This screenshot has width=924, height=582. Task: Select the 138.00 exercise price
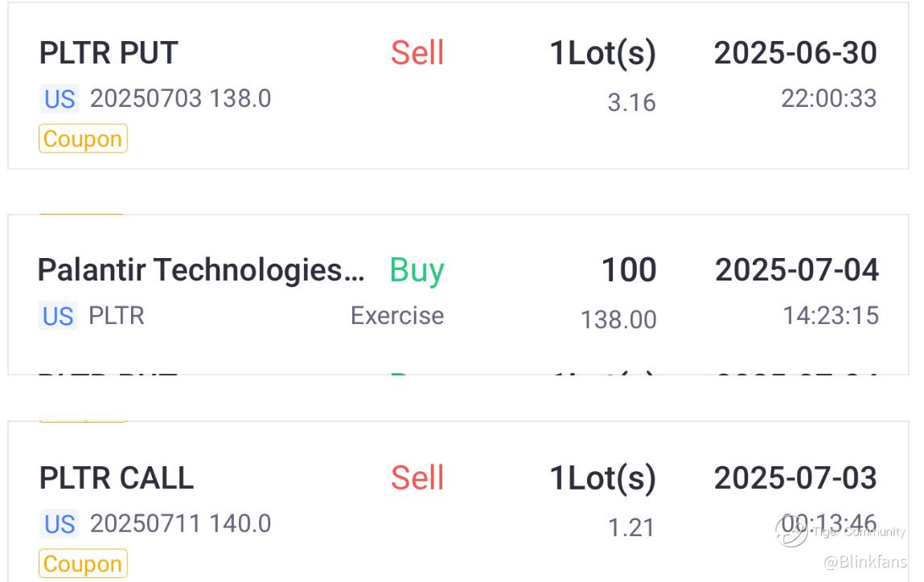point(618,320)
